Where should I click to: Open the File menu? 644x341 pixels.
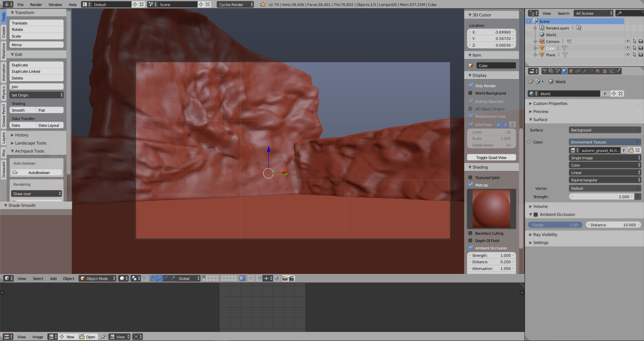click(x=21, y=4)
